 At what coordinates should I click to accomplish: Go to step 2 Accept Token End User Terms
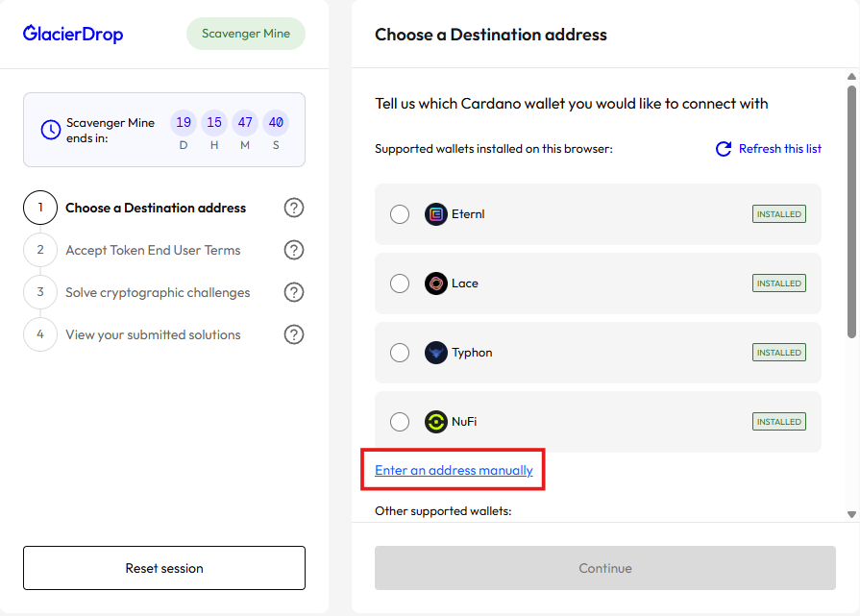click(153, 250)
